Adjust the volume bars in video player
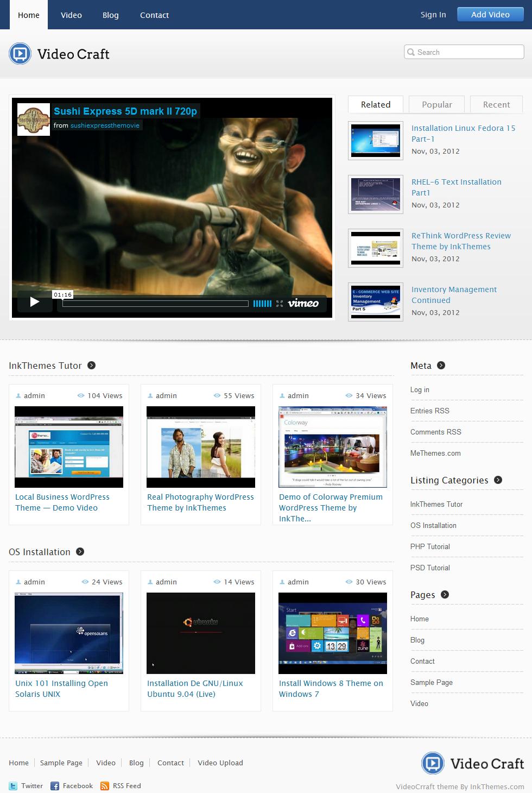Viewport: 532px width, 793px height. pos(262,304)
